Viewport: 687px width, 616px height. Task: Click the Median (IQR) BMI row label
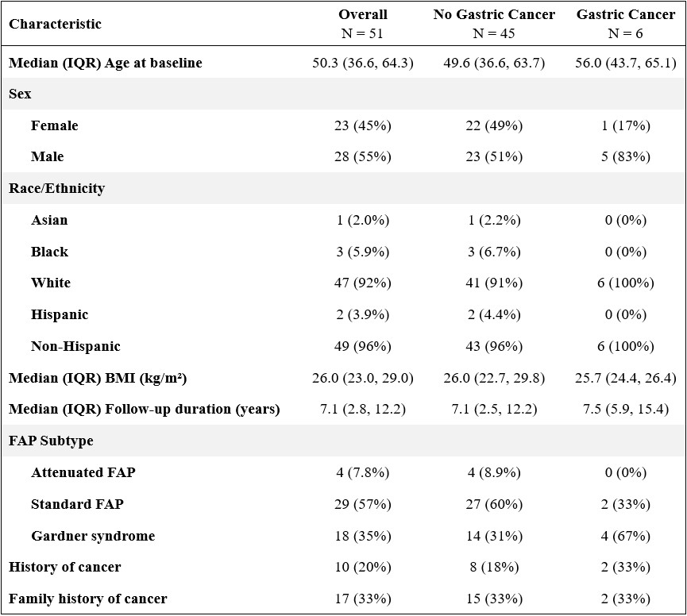click(98, 379)
